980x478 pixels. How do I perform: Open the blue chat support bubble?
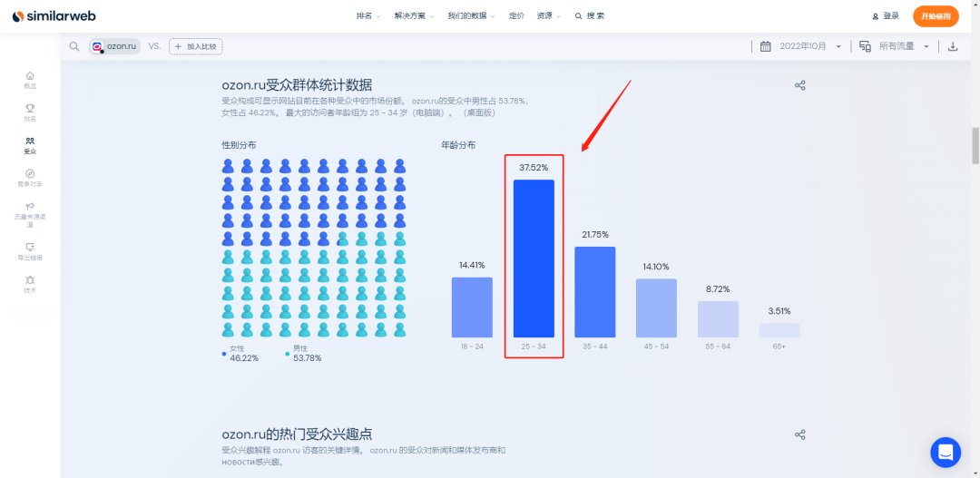click(946, 453)
